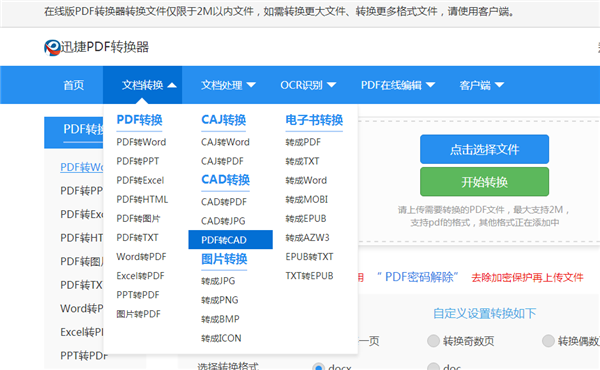Open sidebar PDF转TX… item

click(82, 285)
